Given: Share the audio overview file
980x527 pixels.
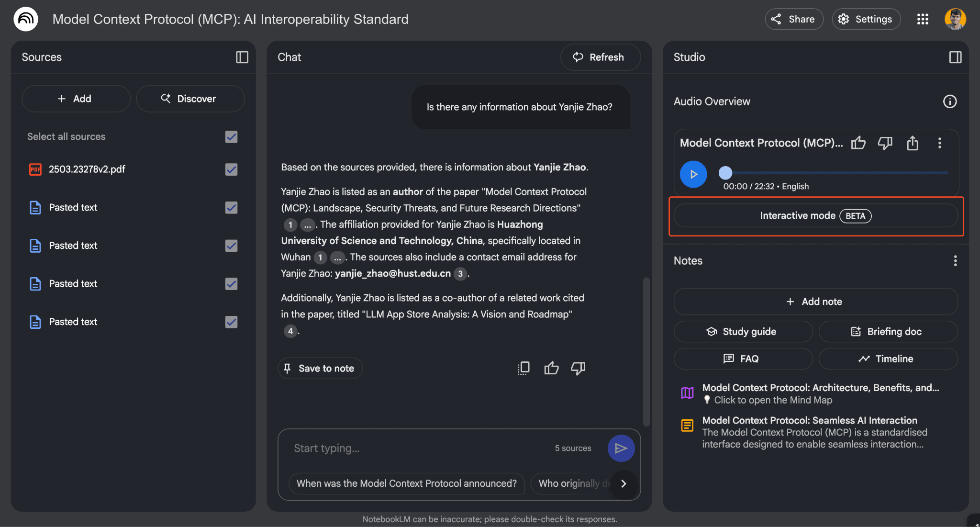Looking at the screenshot, I should coord(913,143).
